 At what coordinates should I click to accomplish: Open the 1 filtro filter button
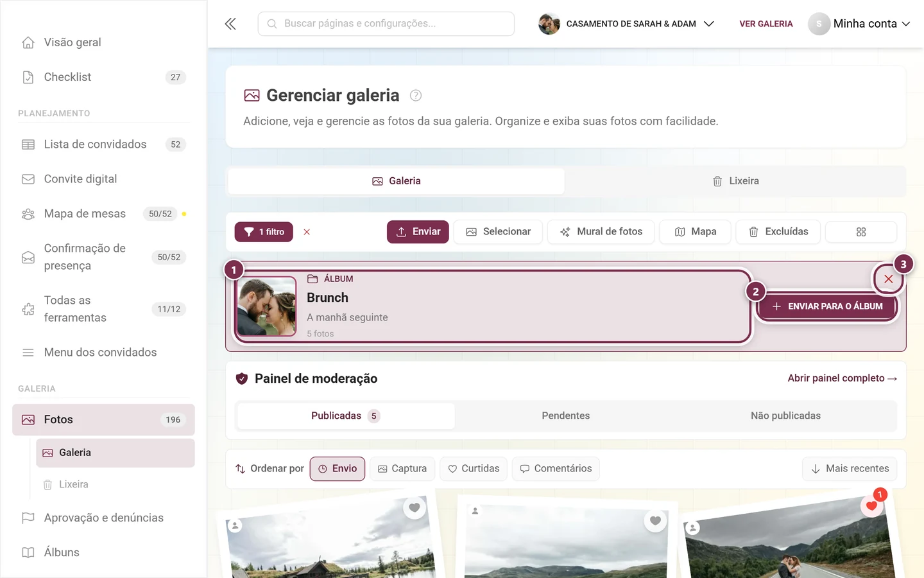point(264,232)
